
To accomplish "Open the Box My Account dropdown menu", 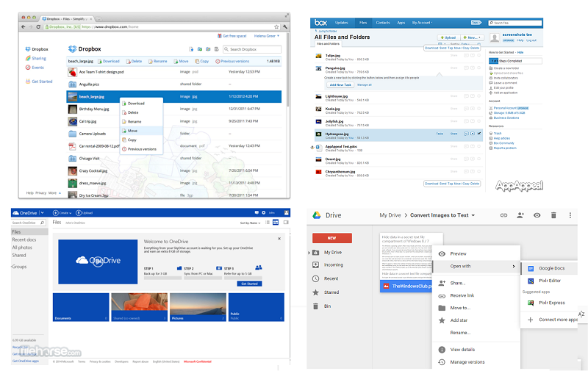I will 422,23.
